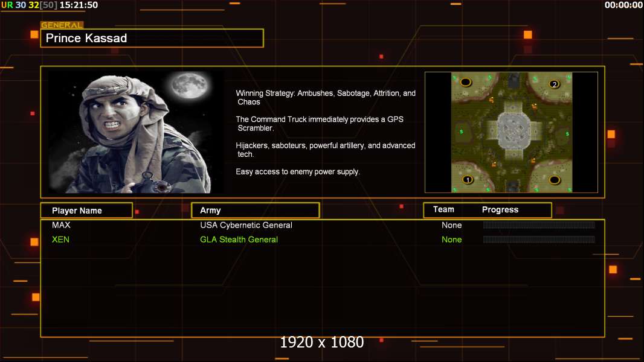Click the Winning Strategy description line
The height and width of the screenshot is (362, 644).
(326, 98)
